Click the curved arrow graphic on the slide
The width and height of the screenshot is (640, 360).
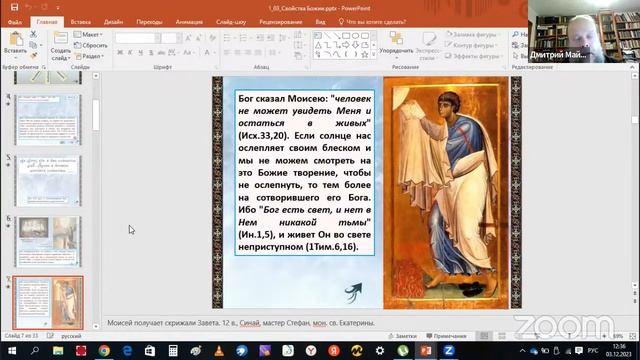point(353,292)
